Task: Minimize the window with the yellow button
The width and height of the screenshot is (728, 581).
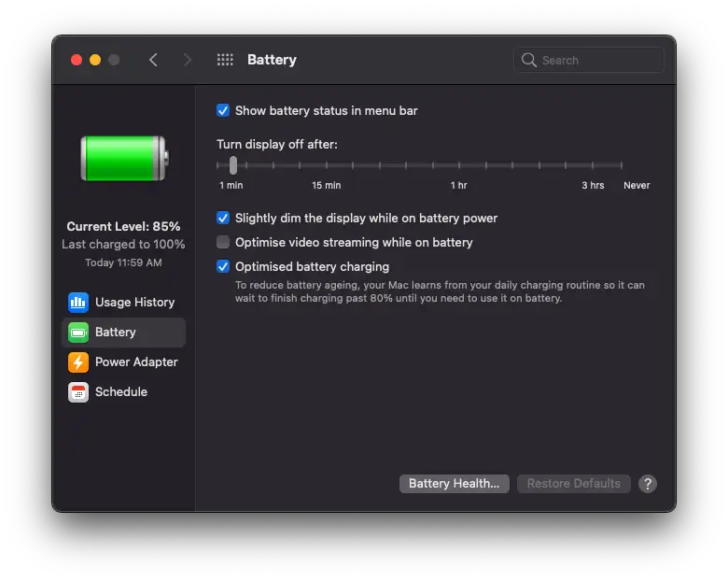Action: tap(95, 60)
